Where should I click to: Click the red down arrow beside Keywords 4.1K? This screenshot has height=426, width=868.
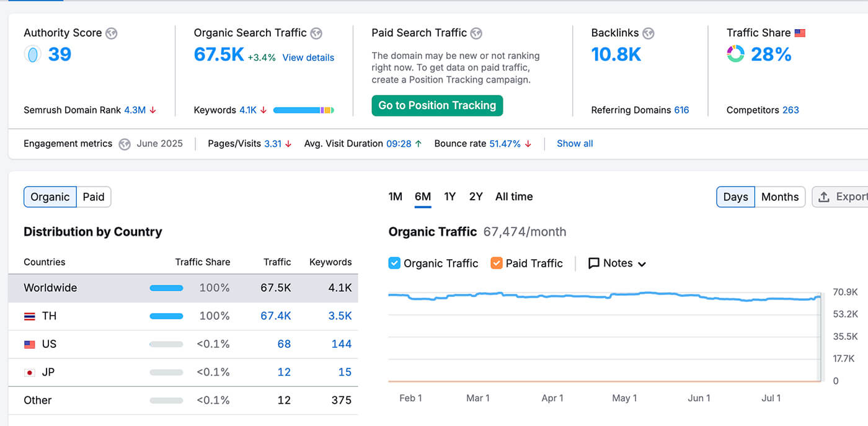[x=263, y=110]
